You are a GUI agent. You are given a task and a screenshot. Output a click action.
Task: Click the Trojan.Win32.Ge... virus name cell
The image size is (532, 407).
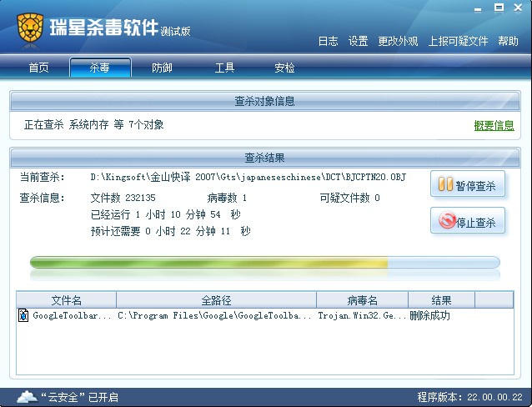click(x=362, y=315)
